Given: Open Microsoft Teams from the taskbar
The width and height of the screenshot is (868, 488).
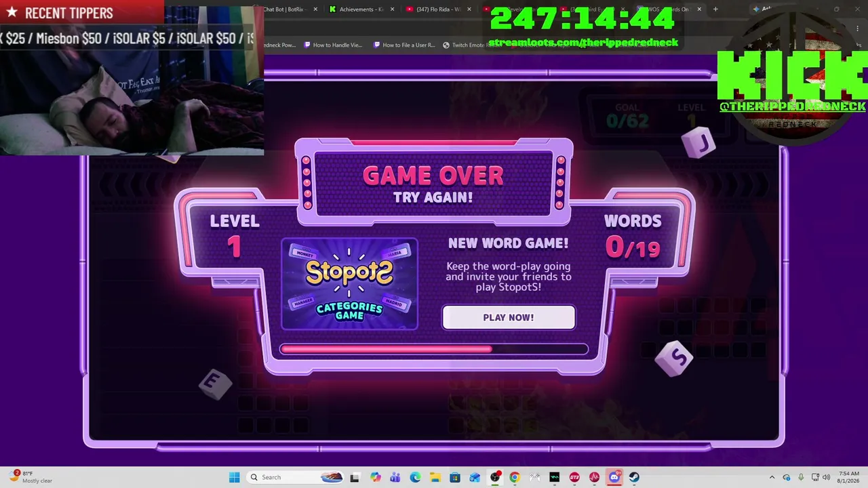Looking at the screenshot, I should pyautogui.click(x=395, y=477).
